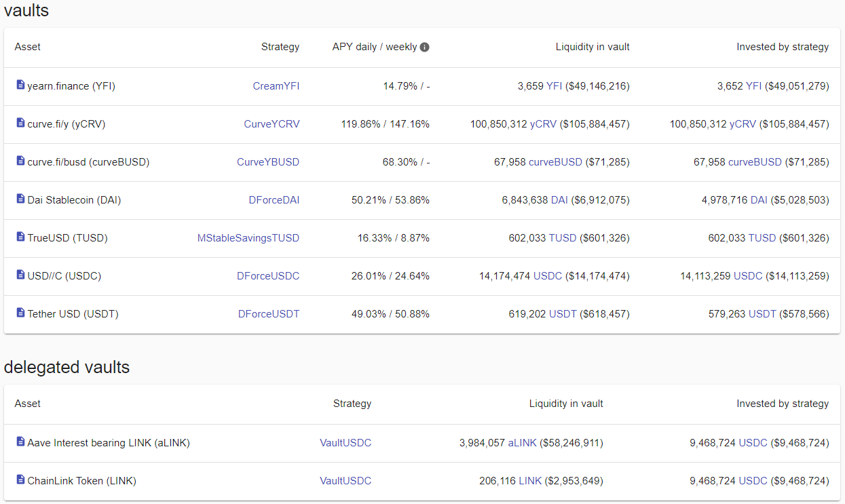This screenshot has height=504, width=845.
Task: Click the curveBUSD token link in Invested by strategy
Action: (x=755, y=162)
